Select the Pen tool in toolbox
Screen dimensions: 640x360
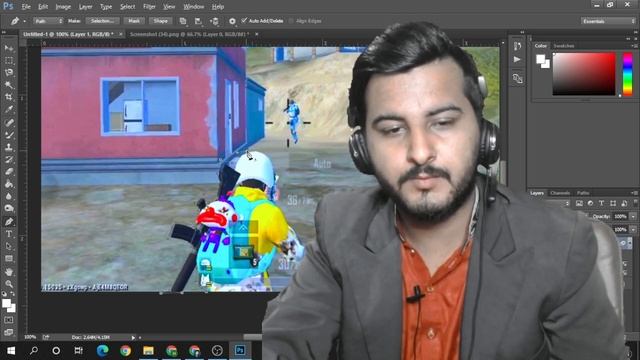point(9,222)
